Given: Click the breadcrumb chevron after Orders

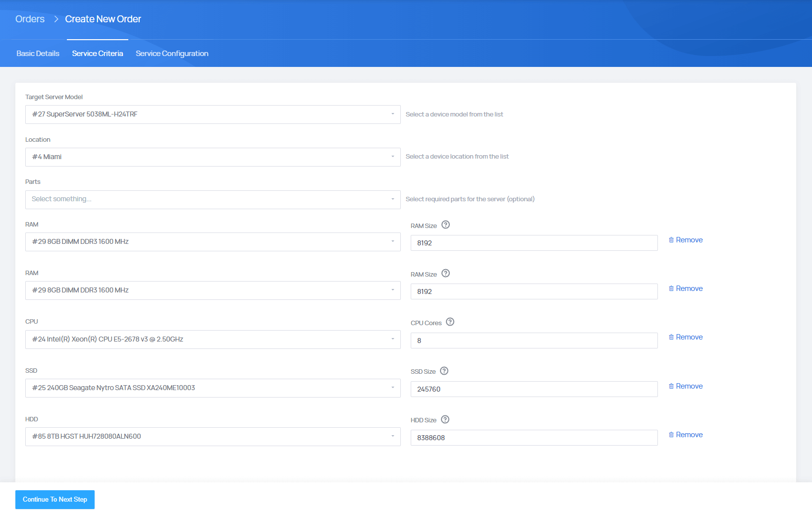Looking at the screenshot, I should point(56,19).
